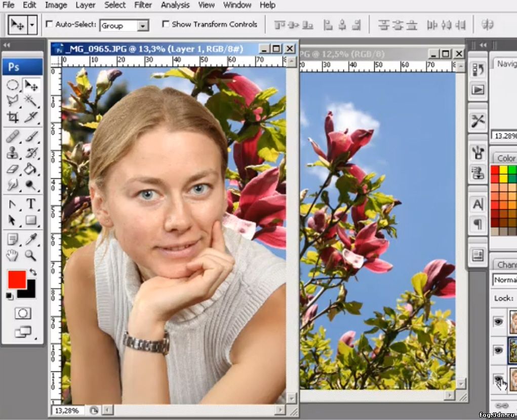Select the Zoom tool
This screenshot has width=517, height=420.
(x=31, y=255)
